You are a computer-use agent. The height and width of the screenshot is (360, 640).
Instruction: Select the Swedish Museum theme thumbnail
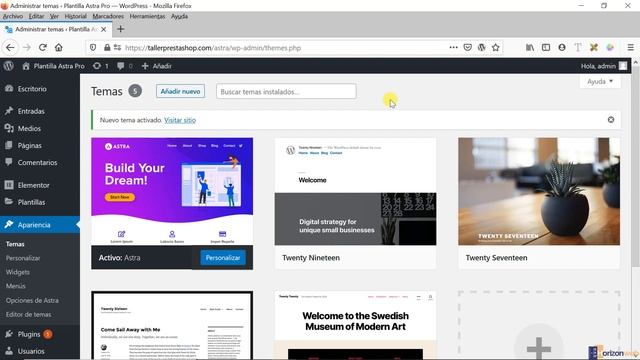355,325
